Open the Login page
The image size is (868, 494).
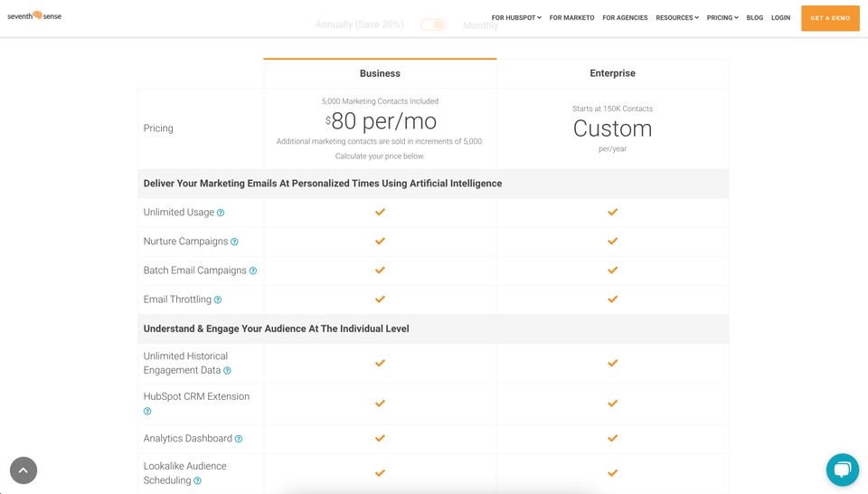pyautogui.click(x=780, y=18)
